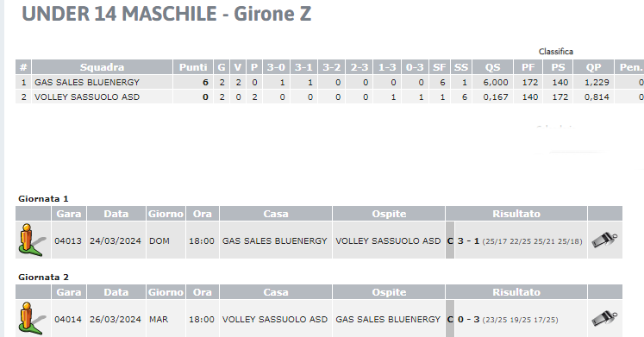Select VOLLEY SASSUOLO ASD in standings table
Image resolution: width=644 pixels, height=337 pixels.
87,97
